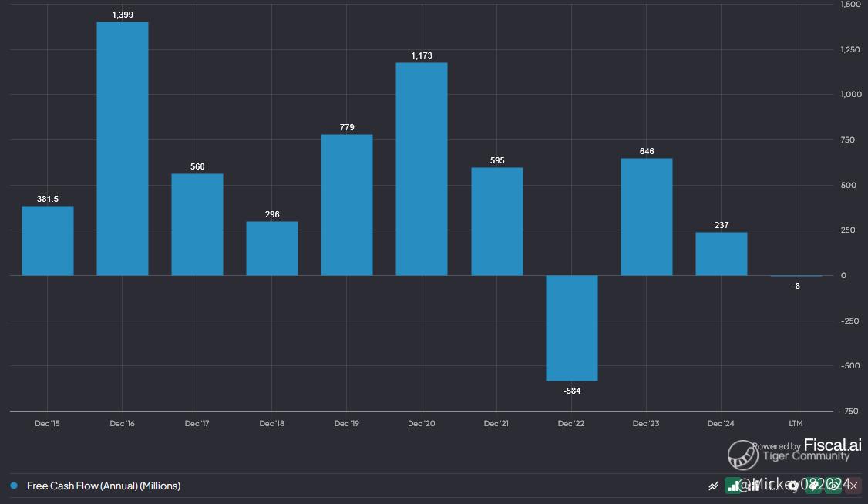Click the -750 y-axis tick
Screen dimensions: 868x504
(849, 411)
